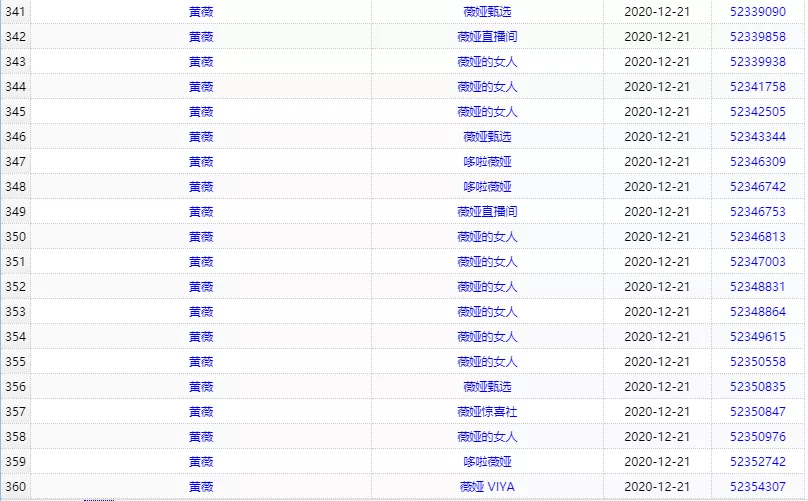Screen dimensions: 808x501
Task: Open 薇娅的女人 trademark in row 345
Action: [x=487, y=112]
